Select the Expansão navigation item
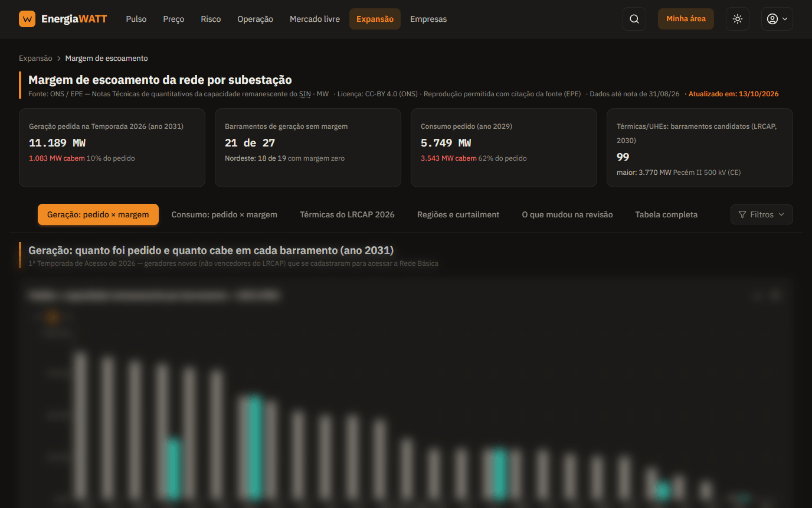The height and width of the screenshot is (508, 812). 375,19
